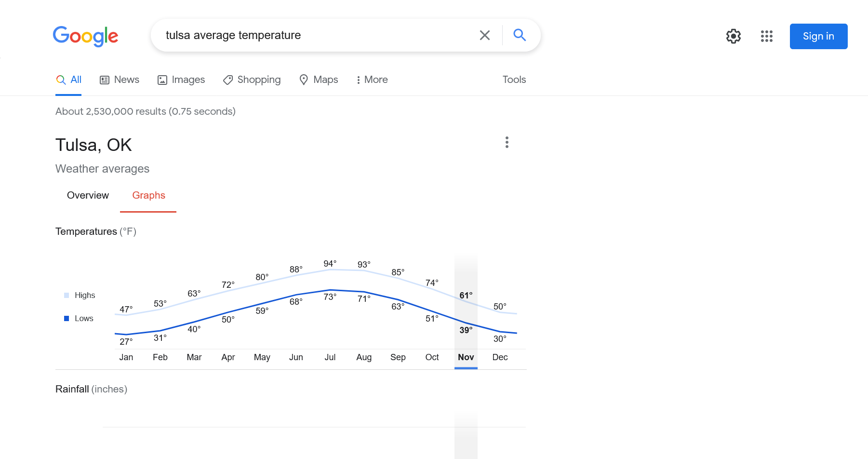Select Jul on the temperature graph
868x459 pixels.
tap(330, 357)
